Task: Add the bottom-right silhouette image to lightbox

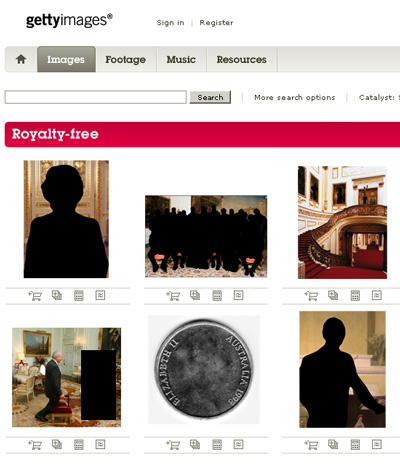Action: click(x=333, y=444)
